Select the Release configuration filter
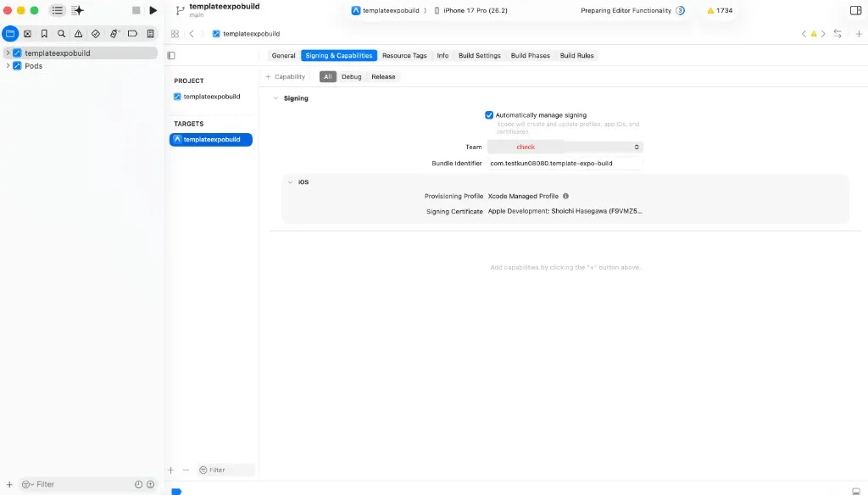 coord(383,77)
